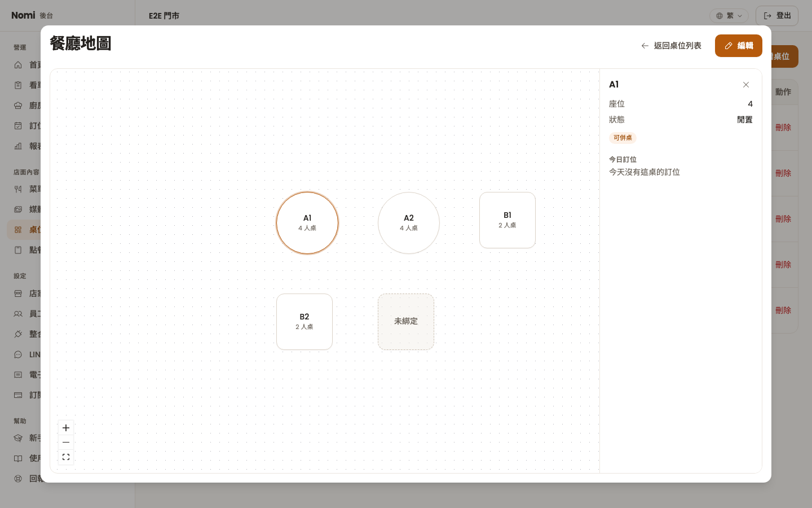The image size is (812, 508).
Task: Open the storefront settings icon
Action: point(18,294)
